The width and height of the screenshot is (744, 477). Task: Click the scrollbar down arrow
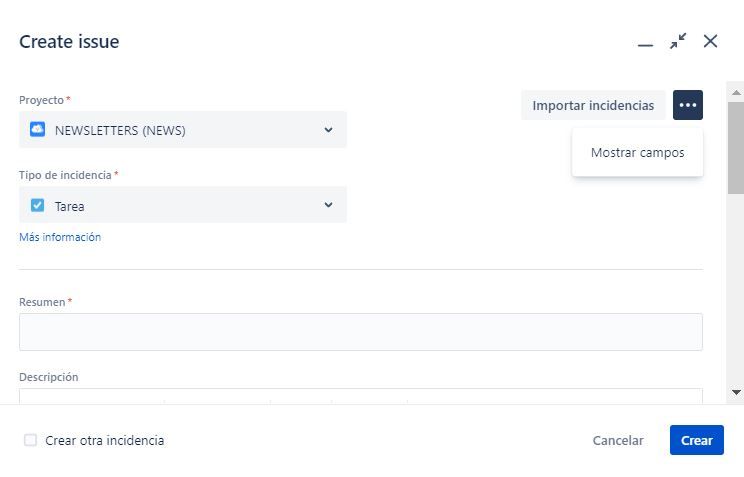point(736,393)
